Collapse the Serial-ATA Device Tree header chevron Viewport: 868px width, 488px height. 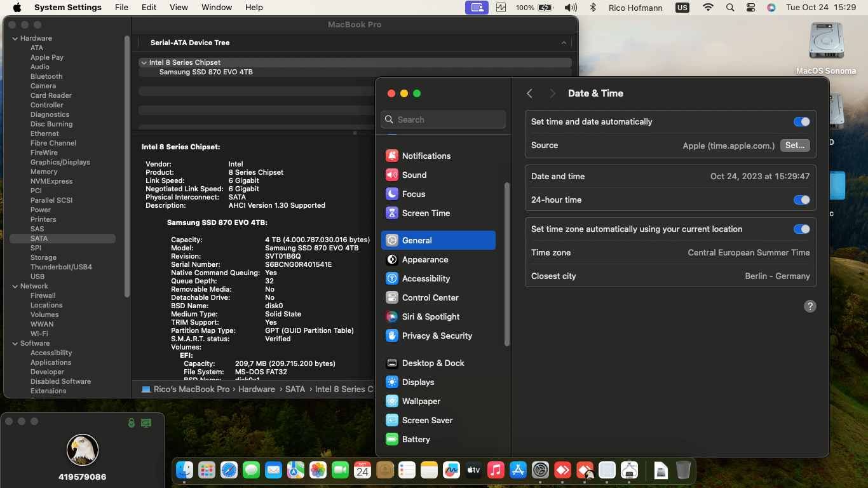click(x=564, y=43)
